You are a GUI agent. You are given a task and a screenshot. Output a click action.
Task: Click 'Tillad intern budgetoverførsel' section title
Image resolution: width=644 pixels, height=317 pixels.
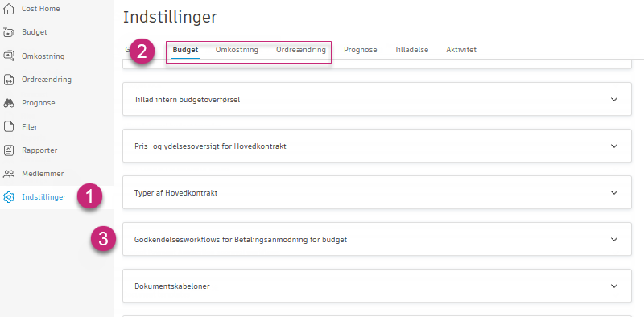pos(188,100)
